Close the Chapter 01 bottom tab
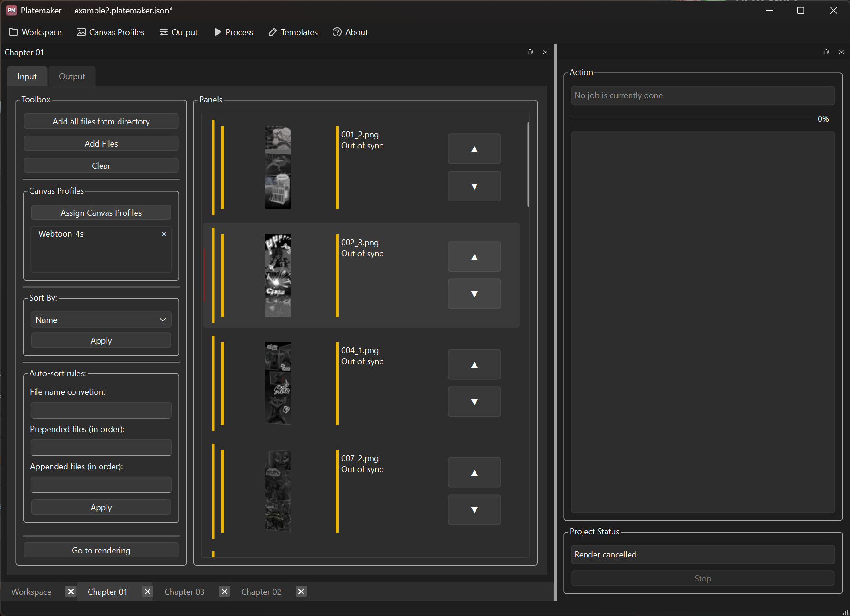This screenshot has height=616, width=850. (147, 592)
